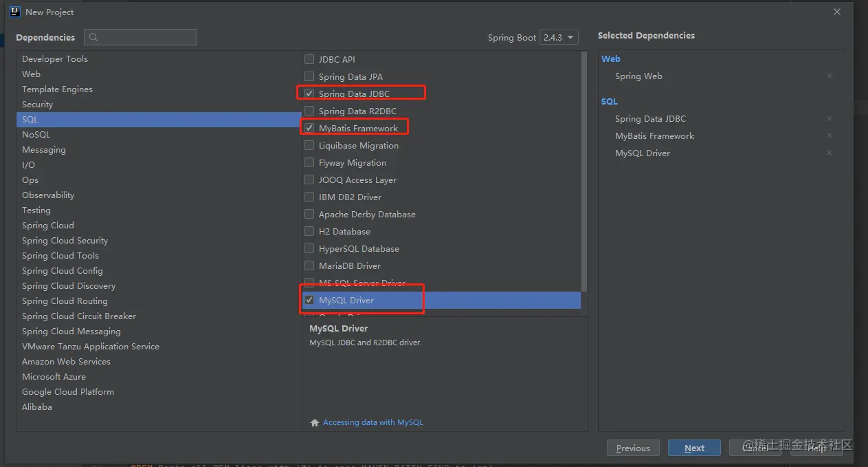Check the Spring Data R2DBC checkbox
Screen dimensions: 868x467
(309, 111)
